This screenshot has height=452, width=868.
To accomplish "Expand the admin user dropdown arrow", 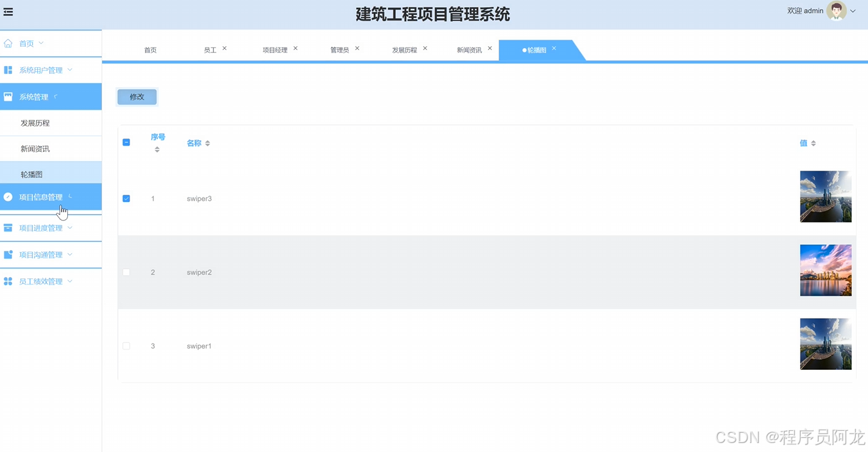I will (x=854, y=11).
